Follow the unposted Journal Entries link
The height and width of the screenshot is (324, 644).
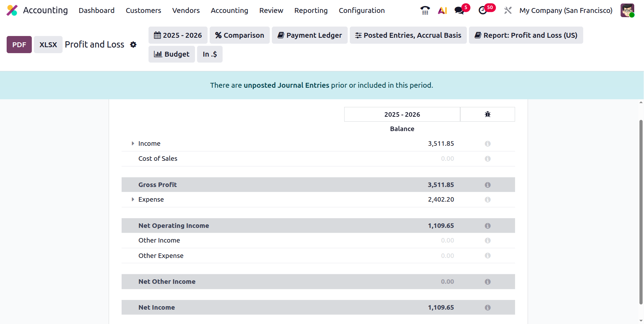coord(286,85)
